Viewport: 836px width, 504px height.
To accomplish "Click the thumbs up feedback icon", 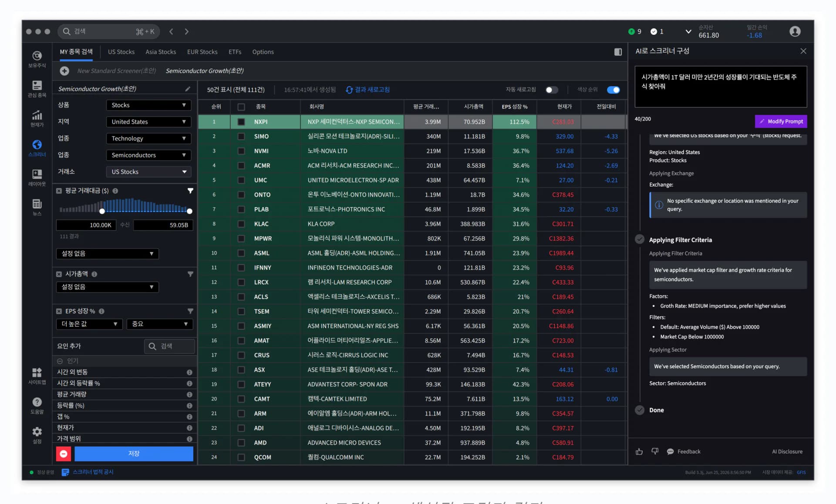I will (x=639, y=451).
